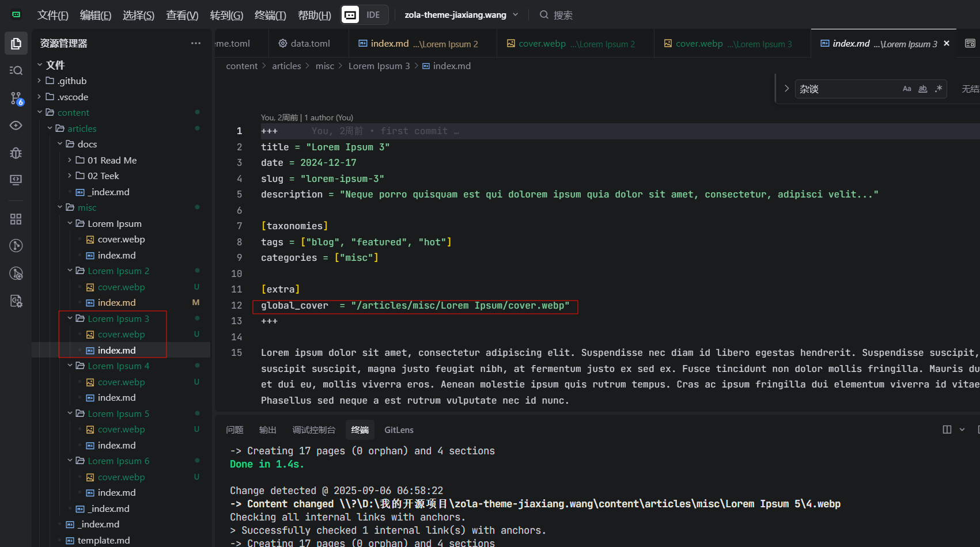
Task: Open the GitLens Inspect view icon
Action: coord(16,273)
